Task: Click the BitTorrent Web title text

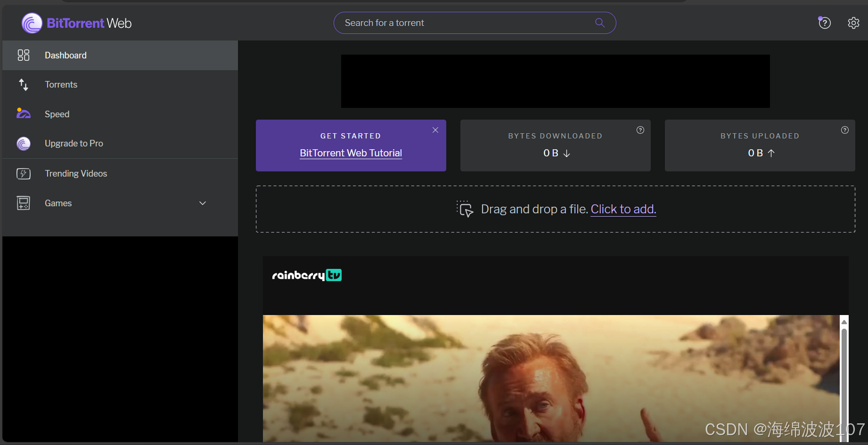Action: (x=89, y=23)
